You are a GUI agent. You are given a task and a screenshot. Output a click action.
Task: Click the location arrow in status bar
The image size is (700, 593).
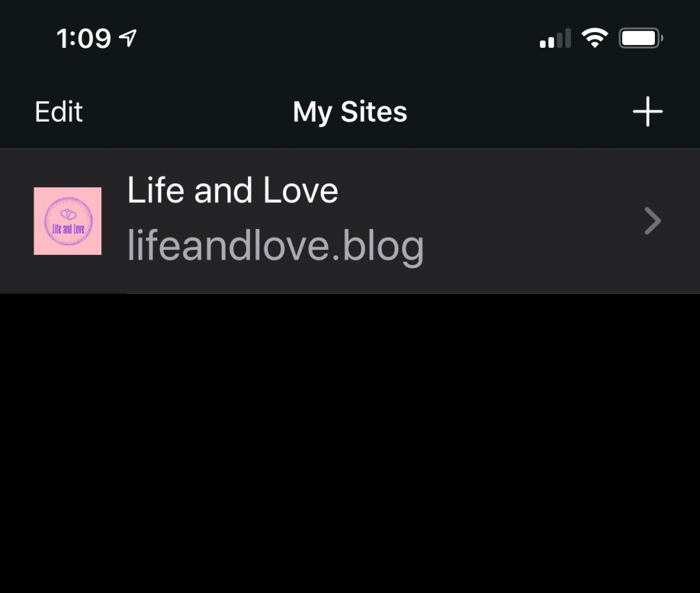(128, 38)
